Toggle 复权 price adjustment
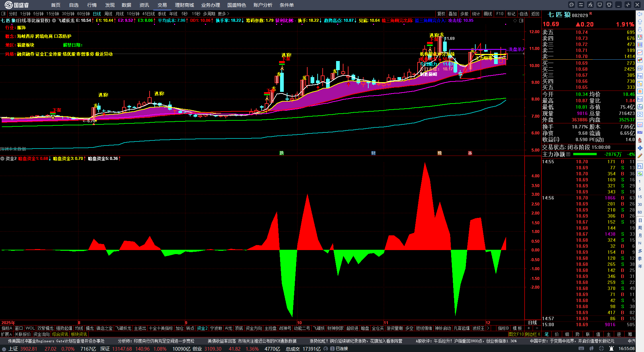Image resolution: width=644 pixels, height=352 pixels. 441,14
